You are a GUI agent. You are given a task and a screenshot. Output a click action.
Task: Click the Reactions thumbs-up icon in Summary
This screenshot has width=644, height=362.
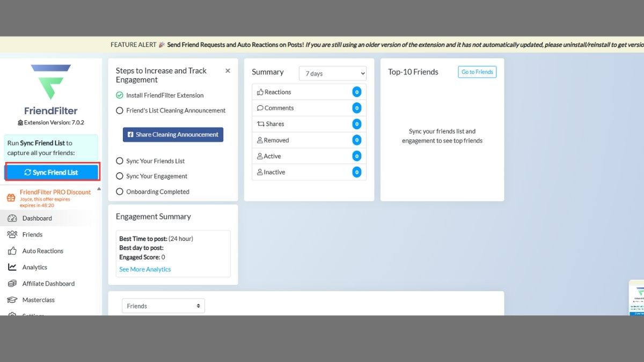[x=260, y=92]
